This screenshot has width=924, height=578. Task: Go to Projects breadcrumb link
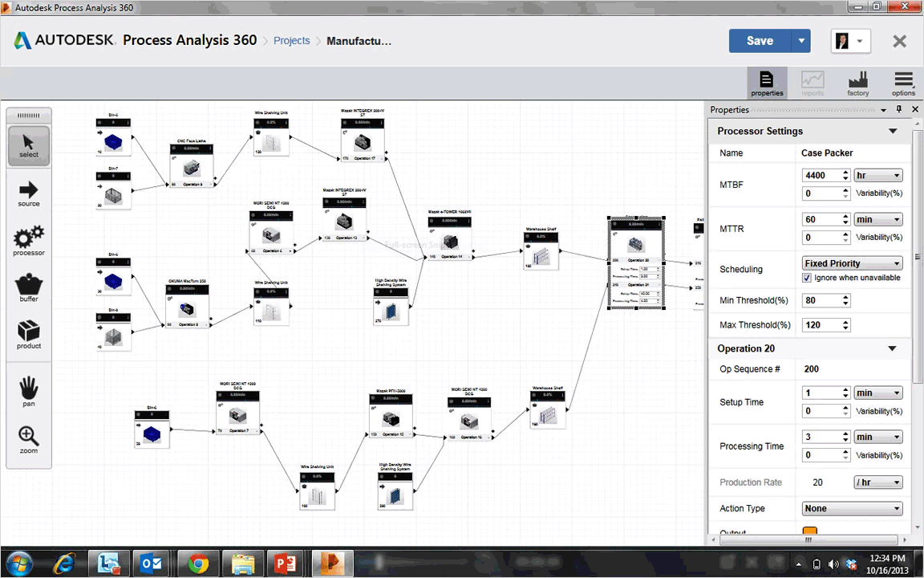click(292, 41)
